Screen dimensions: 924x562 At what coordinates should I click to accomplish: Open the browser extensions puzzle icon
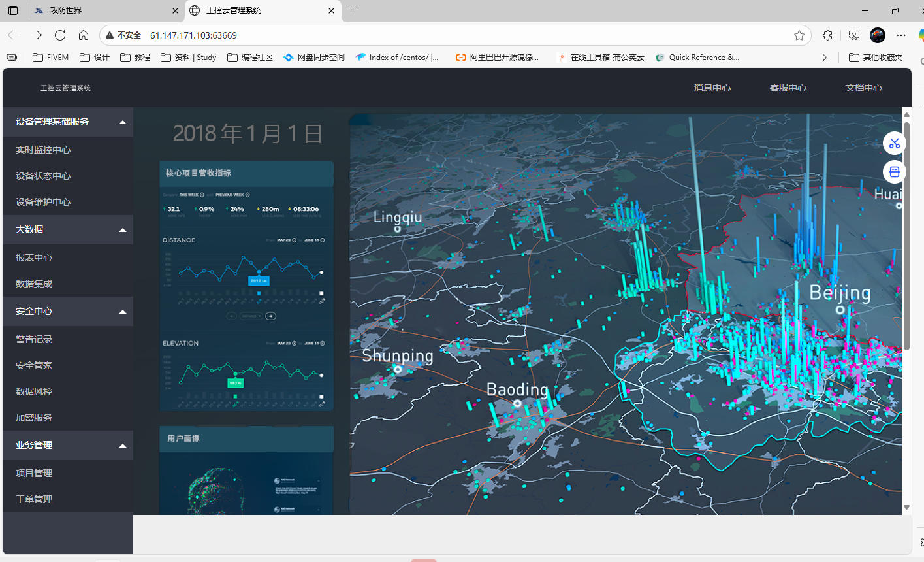click(x=827, y=35)
